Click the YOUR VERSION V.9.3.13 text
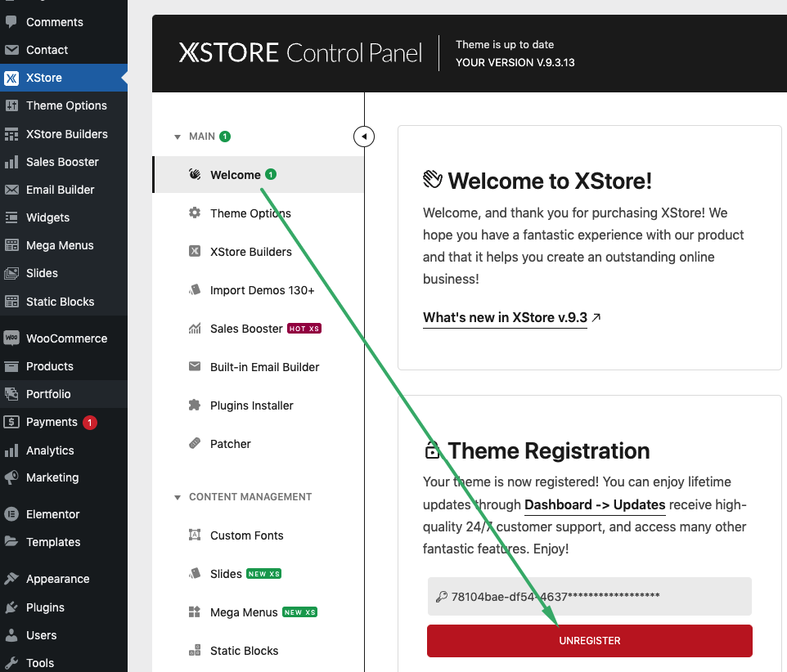The width and height of the screenshot is (787, 672). click(515, 62)
